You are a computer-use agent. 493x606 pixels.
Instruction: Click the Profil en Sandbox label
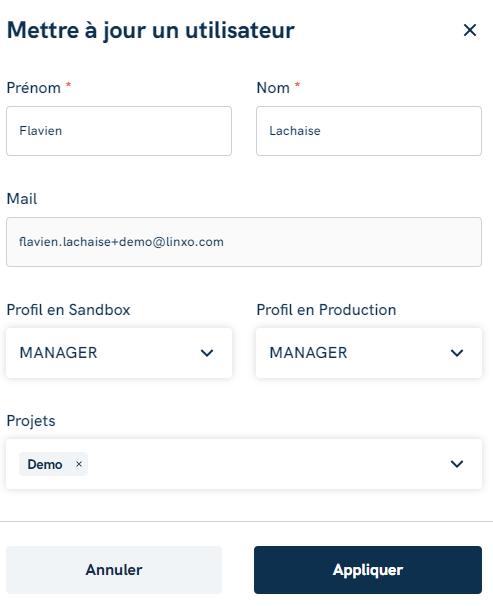(x=68, y=310)
